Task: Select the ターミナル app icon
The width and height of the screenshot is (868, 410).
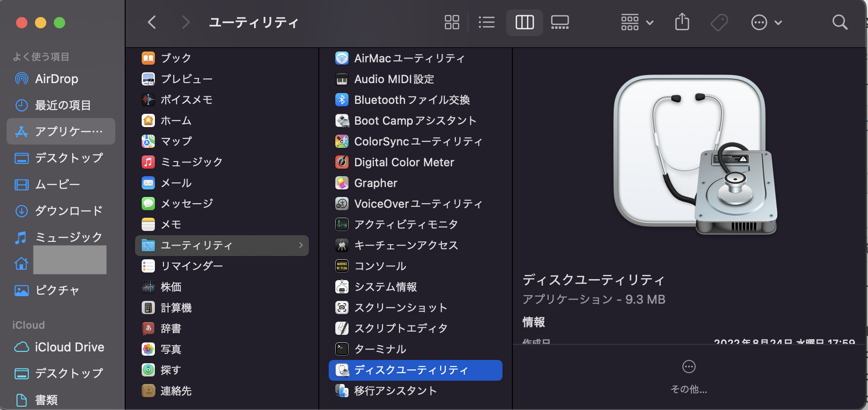Action: tap(342, 349)
